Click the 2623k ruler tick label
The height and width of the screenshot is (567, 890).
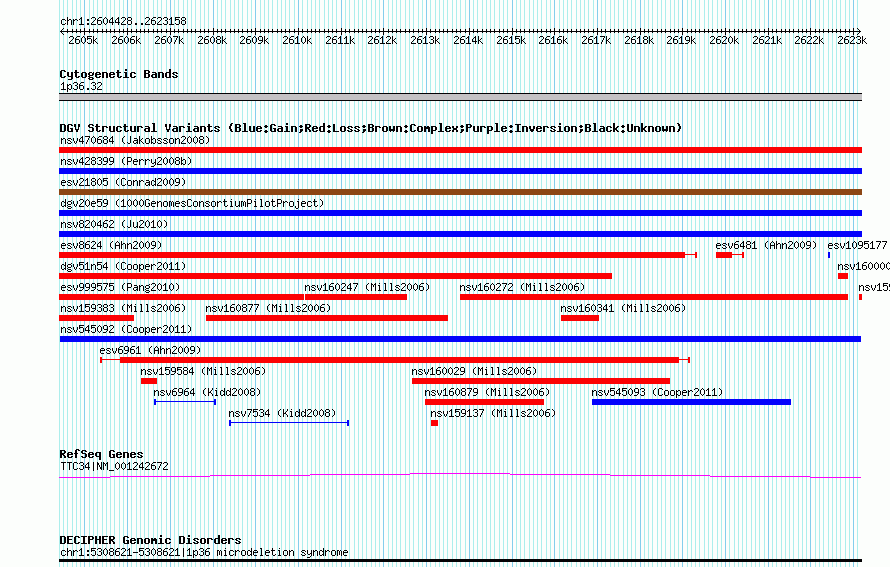pos(852,40)
